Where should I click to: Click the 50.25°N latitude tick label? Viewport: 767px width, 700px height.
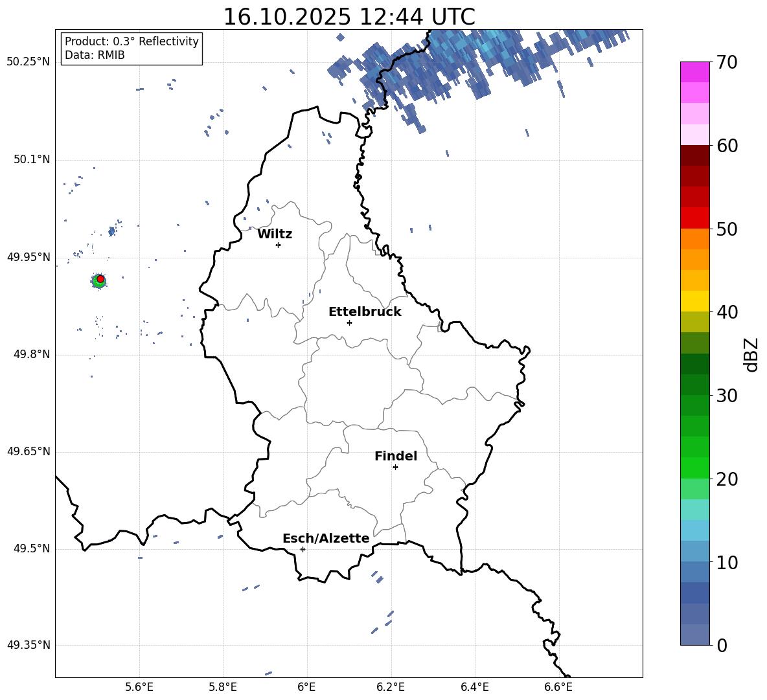pos(29,62)
